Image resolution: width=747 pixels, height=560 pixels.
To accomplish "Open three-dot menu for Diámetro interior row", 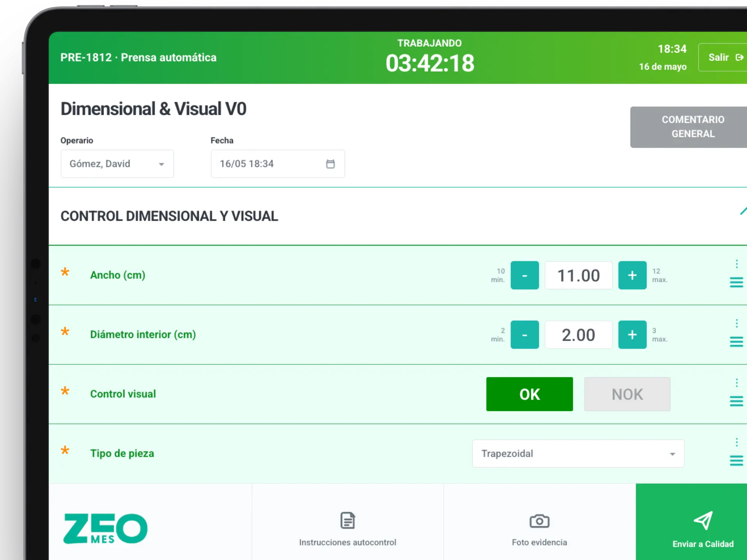I will click(736, 324).
